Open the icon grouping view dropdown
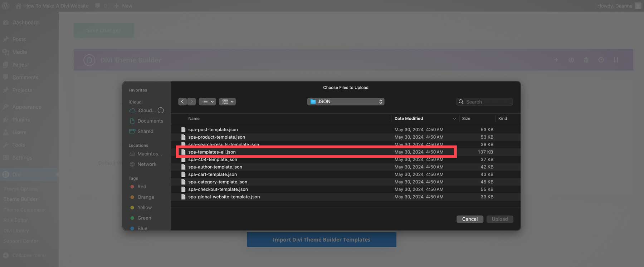The width and height of the screenshot is (644, 267). pos(227,102)
